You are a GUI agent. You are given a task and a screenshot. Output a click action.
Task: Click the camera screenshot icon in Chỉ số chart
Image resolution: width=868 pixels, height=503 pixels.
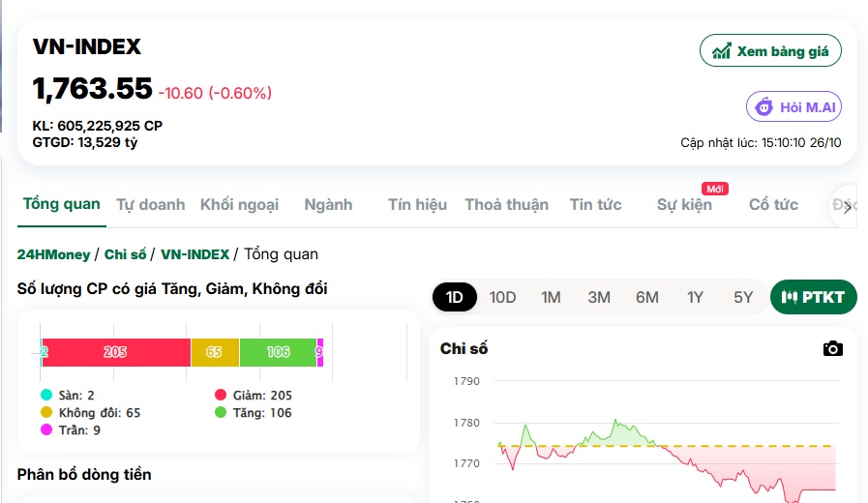[832, 348]
